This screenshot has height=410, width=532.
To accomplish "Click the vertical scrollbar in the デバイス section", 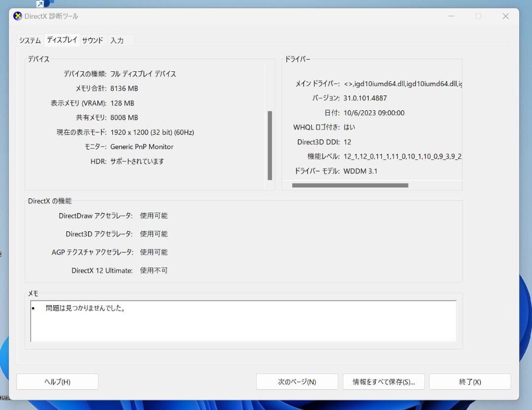I will [270, 145].
